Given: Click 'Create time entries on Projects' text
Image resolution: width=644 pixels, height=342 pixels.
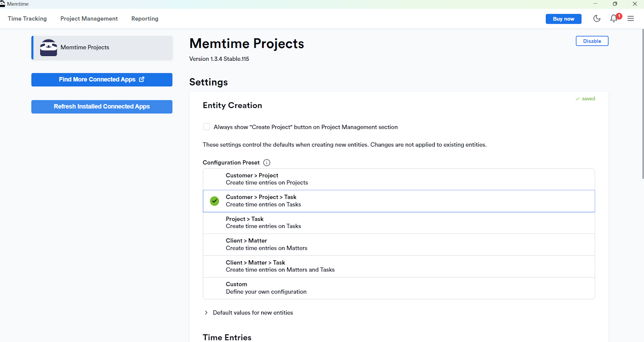Looking at the screenshot, I should (267, 182).
